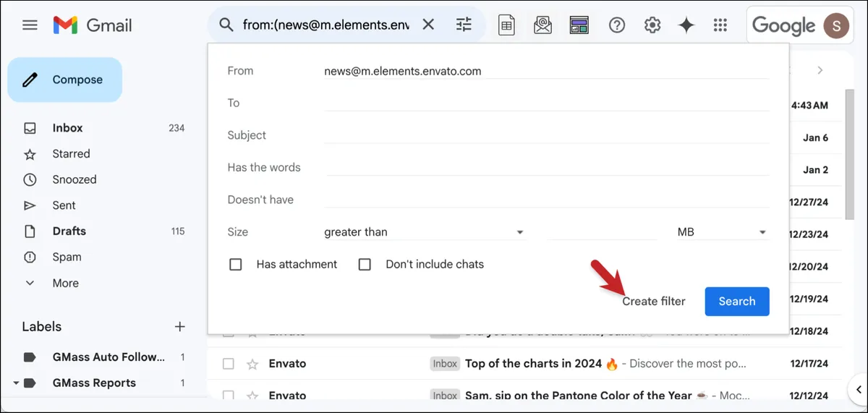Click the message list vertical scrollbar
Viewport: 868px width, 413px height.
pos(849,153)
